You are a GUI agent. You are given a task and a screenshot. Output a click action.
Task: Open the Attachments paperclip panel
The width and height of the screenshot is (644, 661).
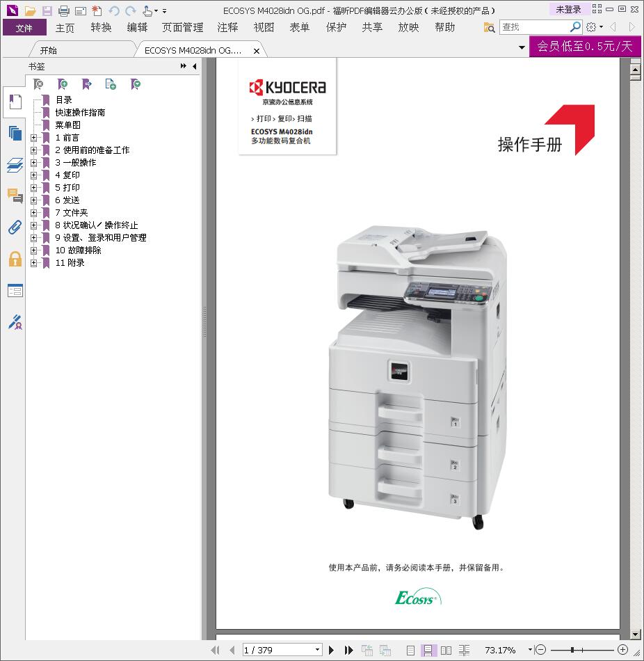click(15, 228)
